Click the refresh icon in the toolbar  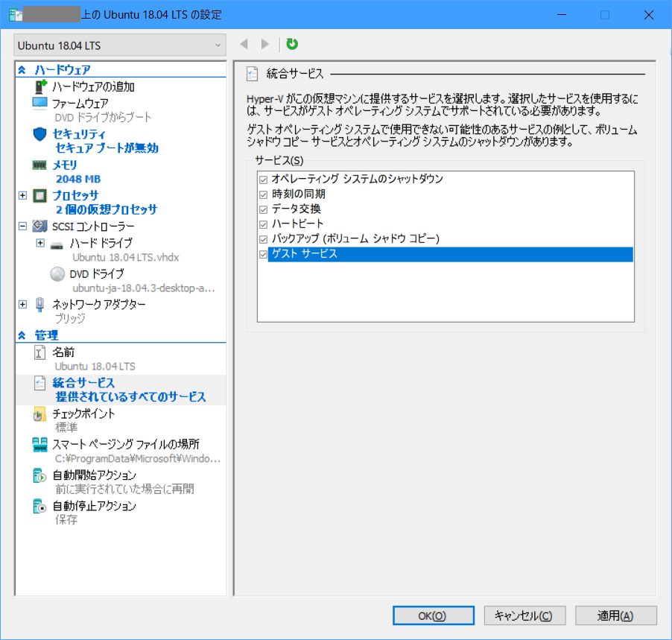291,44
